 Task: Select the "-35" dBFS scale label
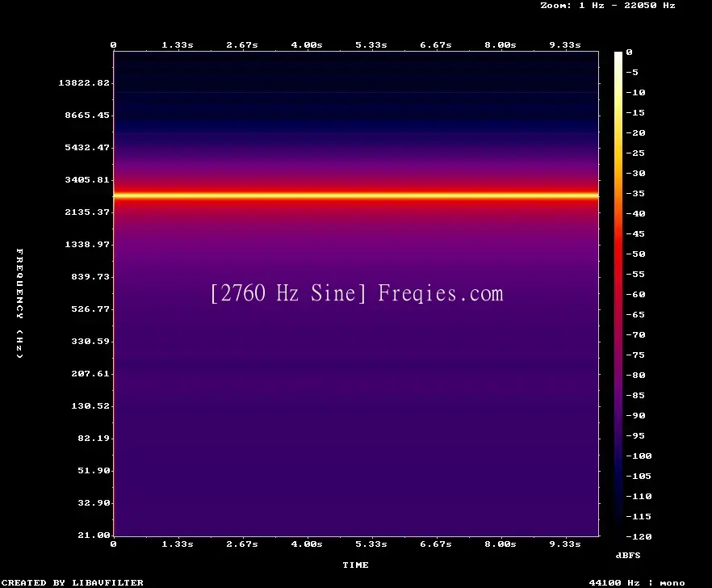pyautogui.click(x=635, y=194)
